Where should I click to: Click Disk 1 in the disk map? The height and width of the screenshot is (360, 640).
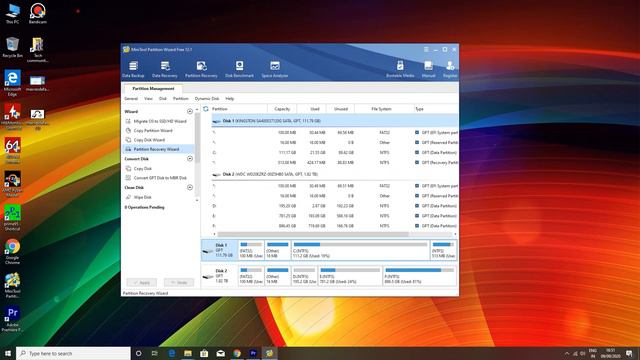pos(219,250)
